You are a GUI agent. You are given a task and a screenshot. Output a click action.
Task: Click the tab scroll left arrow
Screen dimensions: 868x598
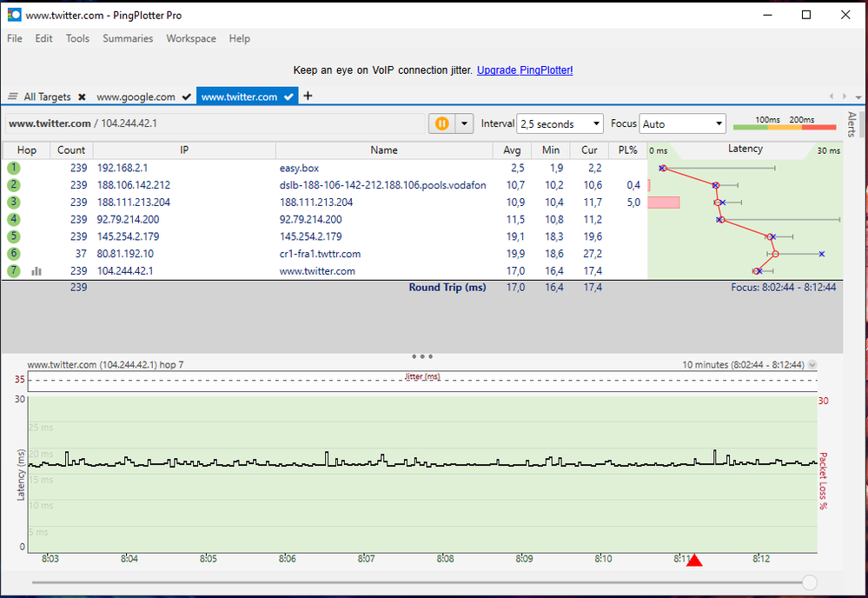832,96
